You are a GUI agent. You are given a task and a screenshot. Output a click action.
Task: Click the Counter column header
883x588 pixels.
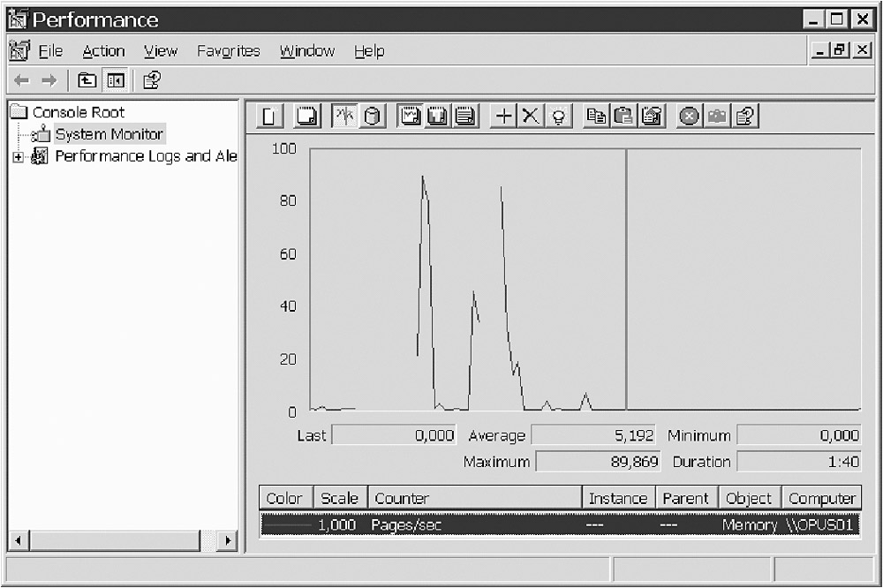474,499
